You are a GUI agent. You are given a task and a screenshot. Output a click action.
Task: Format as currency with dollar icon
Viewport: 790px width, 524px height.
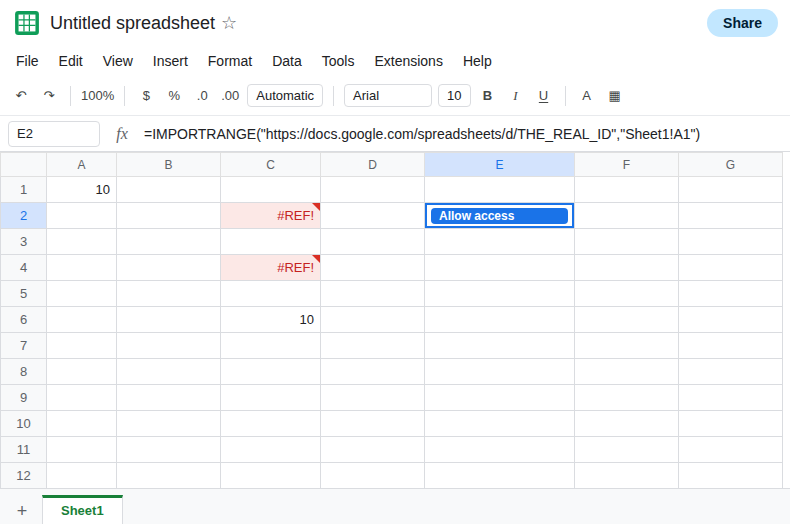tap(146, 96)
